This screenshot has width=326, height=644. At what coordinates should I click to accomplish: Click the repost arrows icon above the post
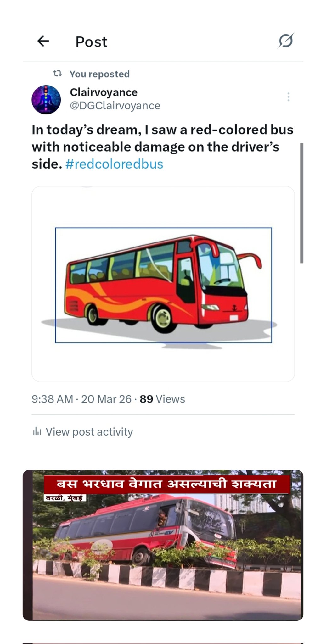pos(57,74)
